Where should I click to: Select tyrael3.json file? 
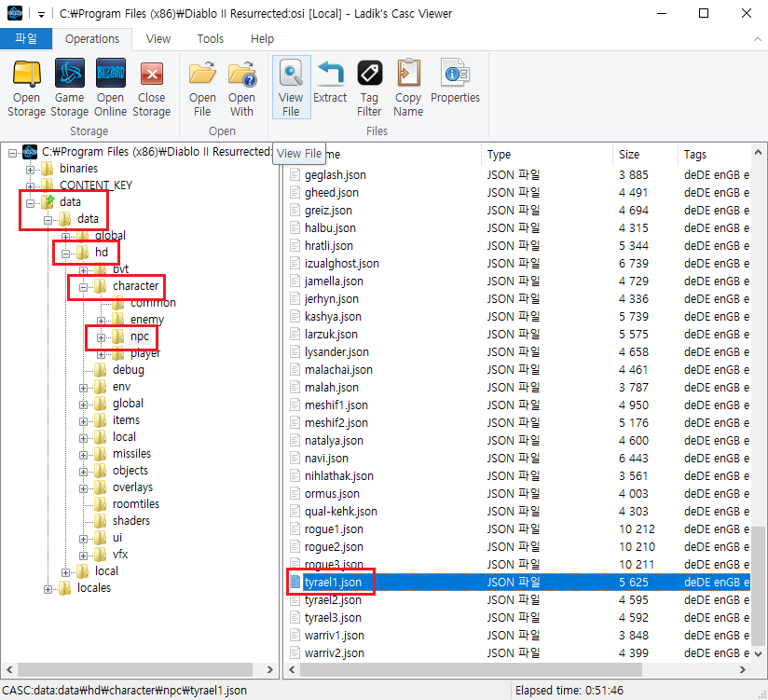pyautogui.click(x=333, y=618)
